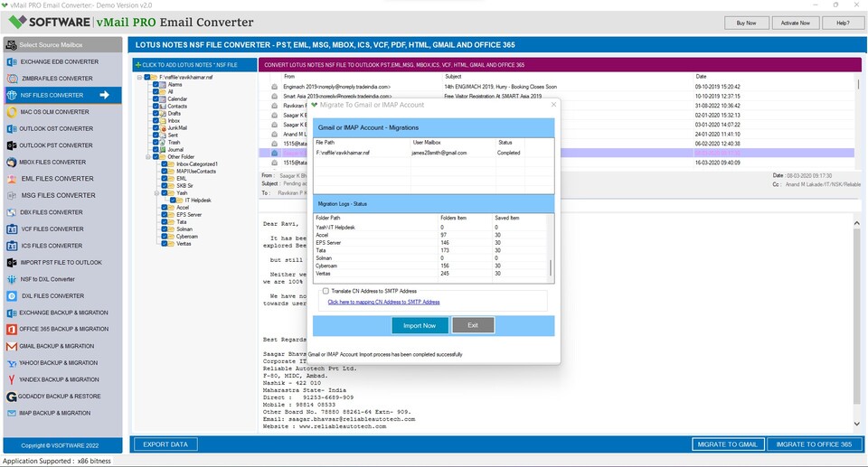
Task: Select the Smart Asia 2019 email row
Action: [x=558, y=97]
